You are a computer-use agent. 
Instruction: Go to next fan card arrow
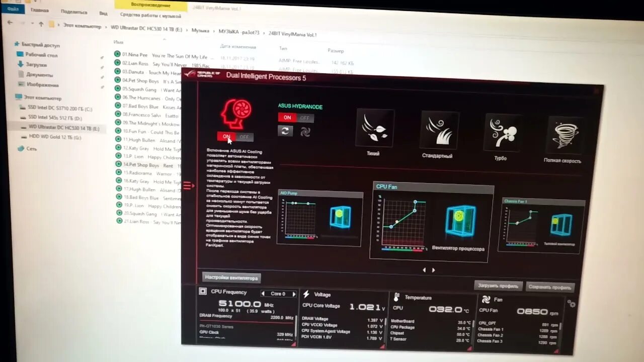pos(434,270)
